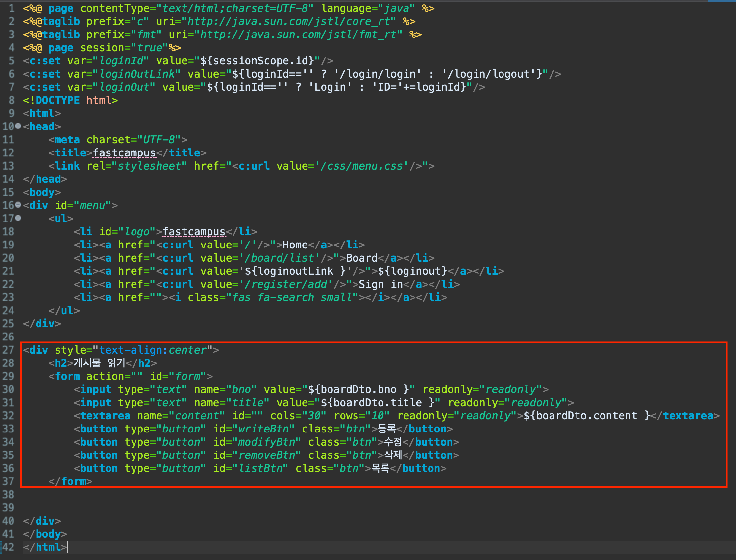This screenshot has height=560, width=736.
Task: Collapse the head tag fold marker
Action: click(x=18, y=126)
